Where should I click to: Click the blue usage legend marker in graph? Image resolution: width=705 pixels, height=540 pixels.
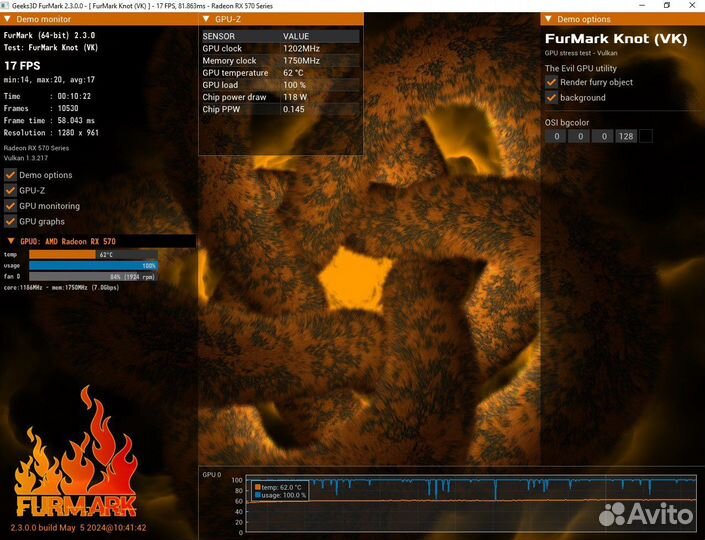[x=257, y=495]
